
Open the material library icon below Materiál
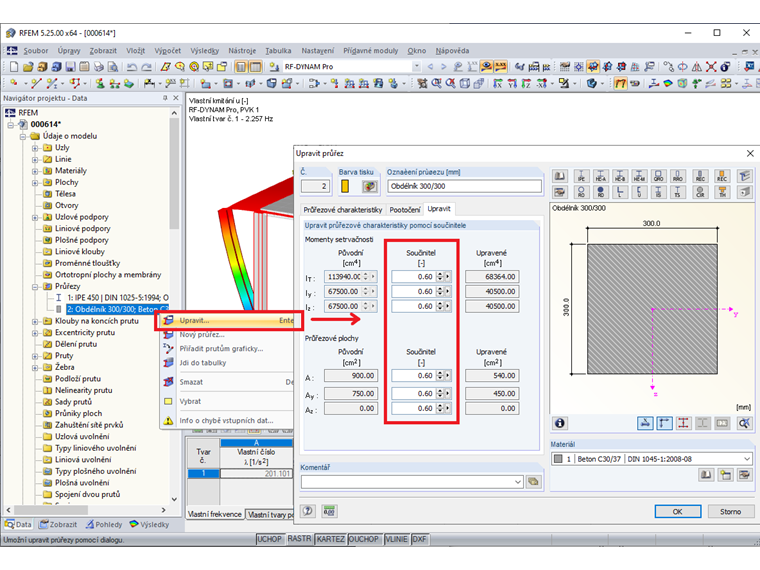pos(706,475)
